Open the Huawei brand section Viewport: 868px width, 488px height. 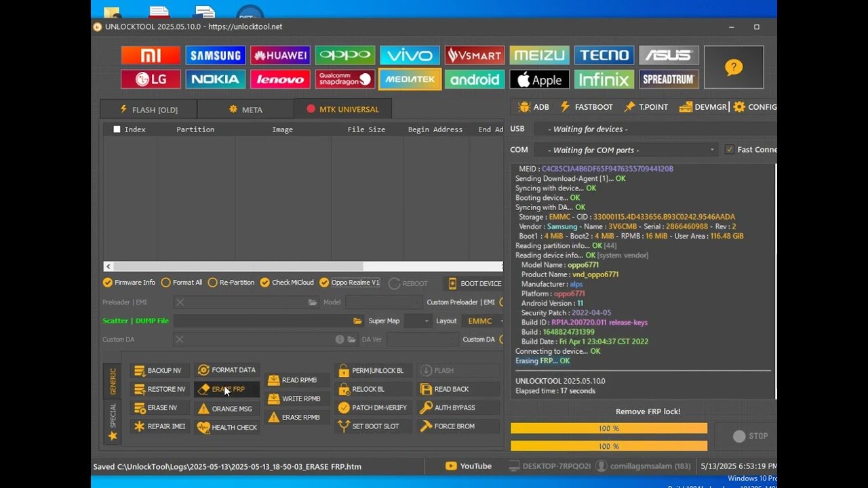point(280,55)
